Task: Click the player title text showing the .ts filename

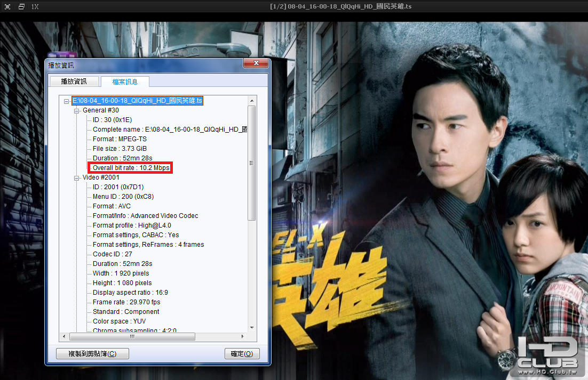Action: coord(340,6)
